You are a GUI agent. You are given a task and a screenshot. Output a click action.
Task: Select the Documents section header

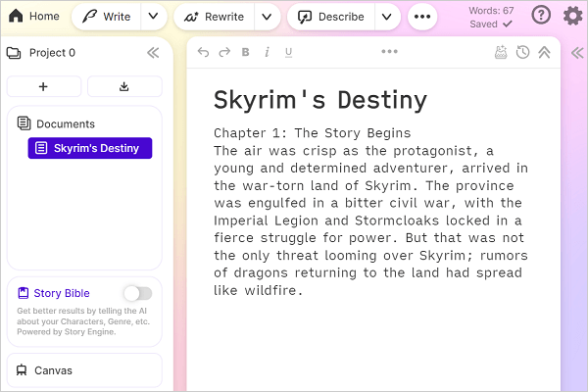[x=56, y=123]
